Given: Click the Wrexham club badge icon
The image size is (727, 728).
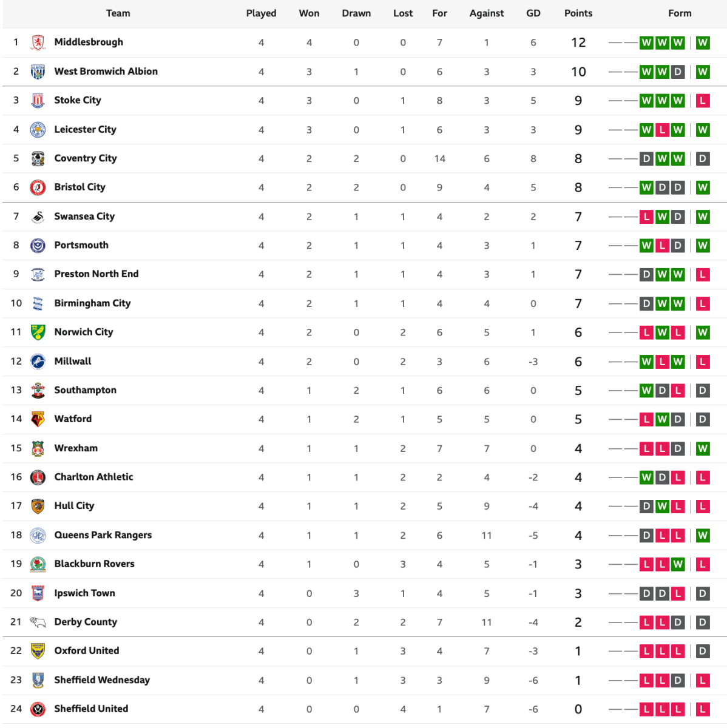Looking at the screenshot, I should 38,448.
